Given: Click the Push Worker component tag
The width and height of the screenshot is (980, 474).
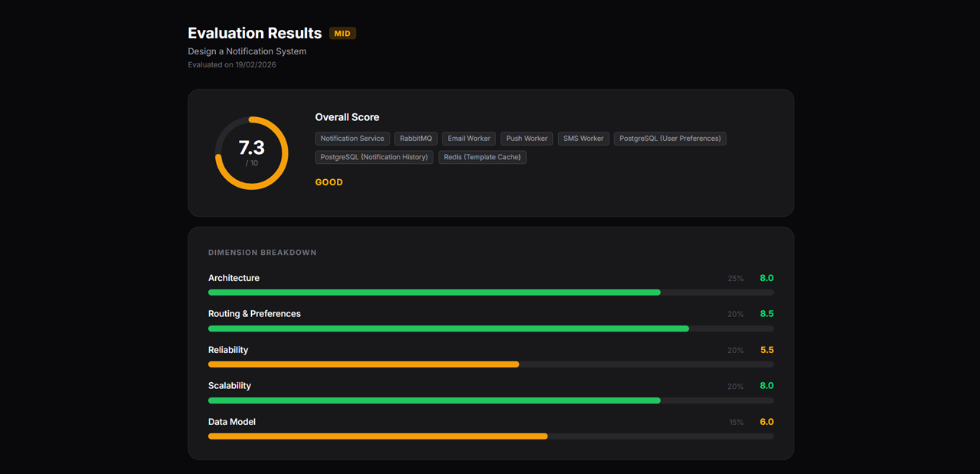Looking at the screenshot, I should point(526,139).
